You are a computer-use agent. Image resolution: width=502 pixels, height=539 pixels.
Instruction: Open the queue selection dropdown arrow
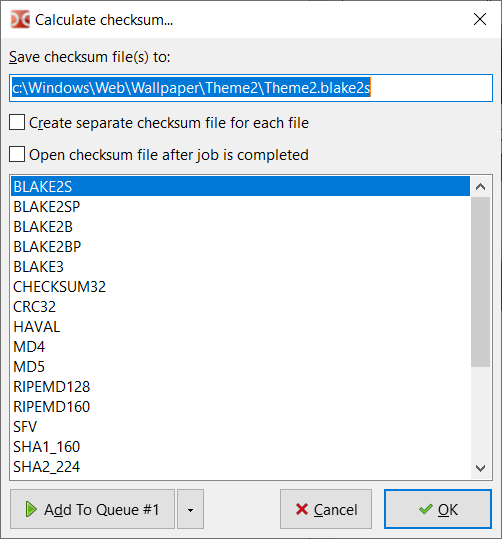tap(190, 509)
